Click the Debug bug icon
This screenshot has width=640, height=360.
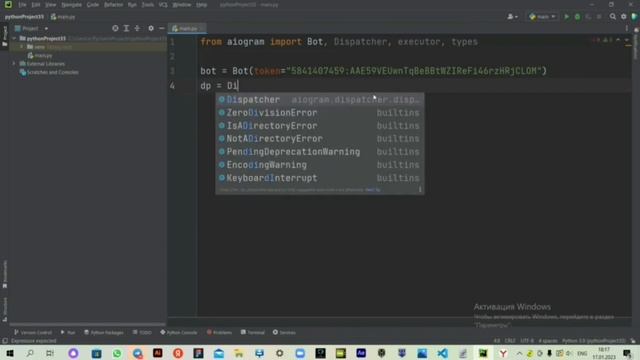pos(577,17)
